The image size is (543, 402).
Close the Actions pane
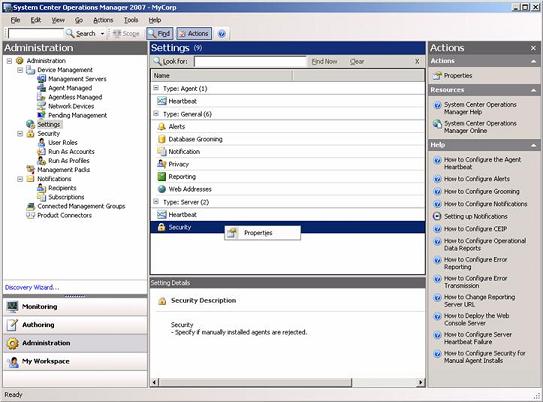pyautogui.click(x=533, y=48)
